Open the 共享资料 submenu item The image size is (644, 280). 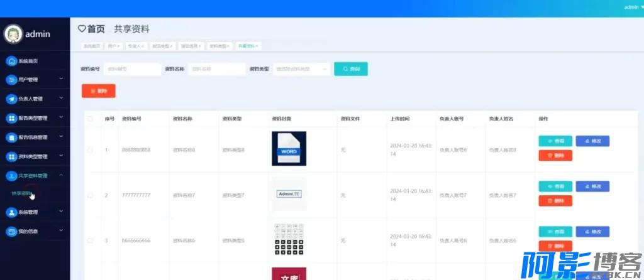point(21,193)
